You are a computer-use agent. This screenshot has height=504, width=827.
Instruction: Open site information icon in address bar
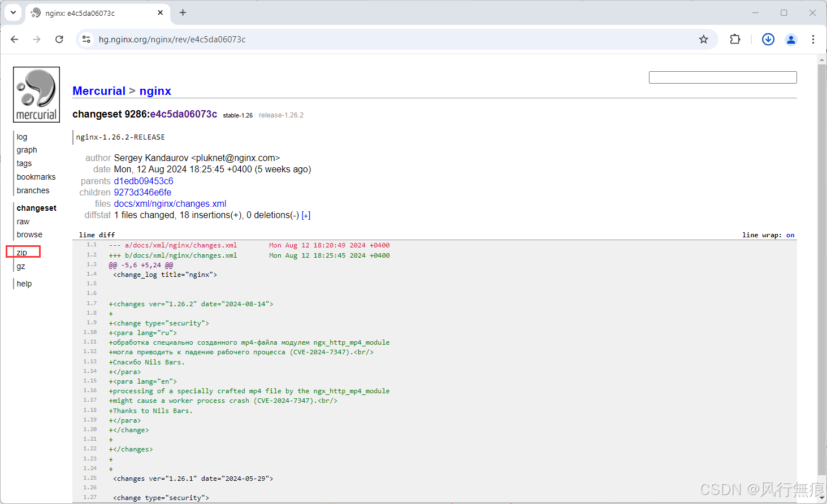pyautogui.click(x=86, y=39)
